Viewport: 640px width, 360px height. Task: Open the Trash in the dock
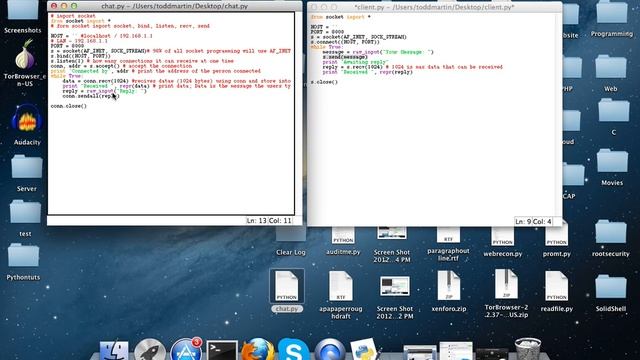[x=528, y=349]
